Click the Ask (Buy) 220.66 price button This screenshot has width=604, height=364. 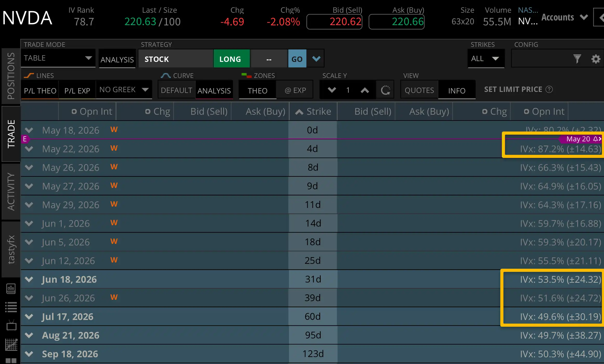[397, 22]
